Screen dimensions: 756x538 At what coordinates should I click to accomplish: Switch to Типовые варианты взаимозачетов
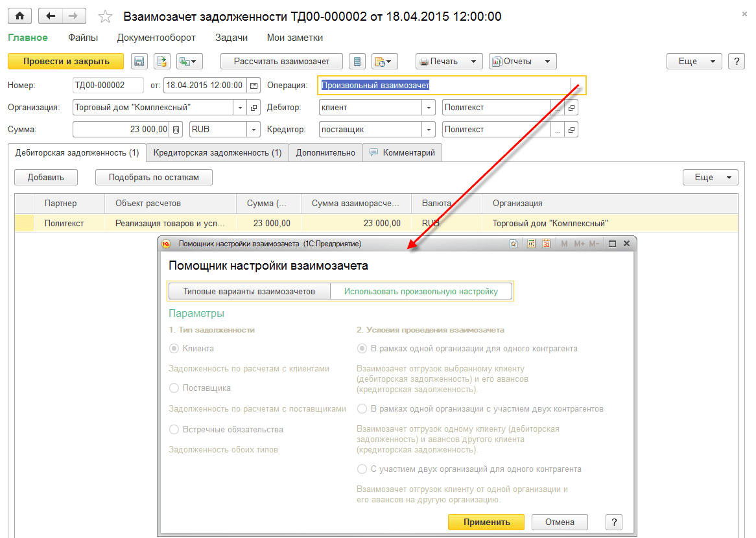[x=249, y=291]
